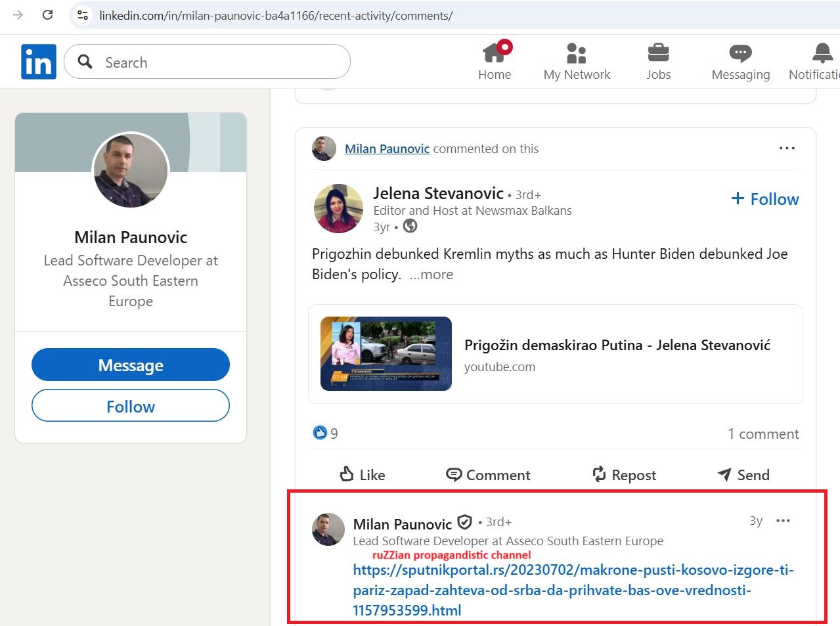Open My Network in the navigation bar
This screenshot has width=840, height=626.
[577, 61]
